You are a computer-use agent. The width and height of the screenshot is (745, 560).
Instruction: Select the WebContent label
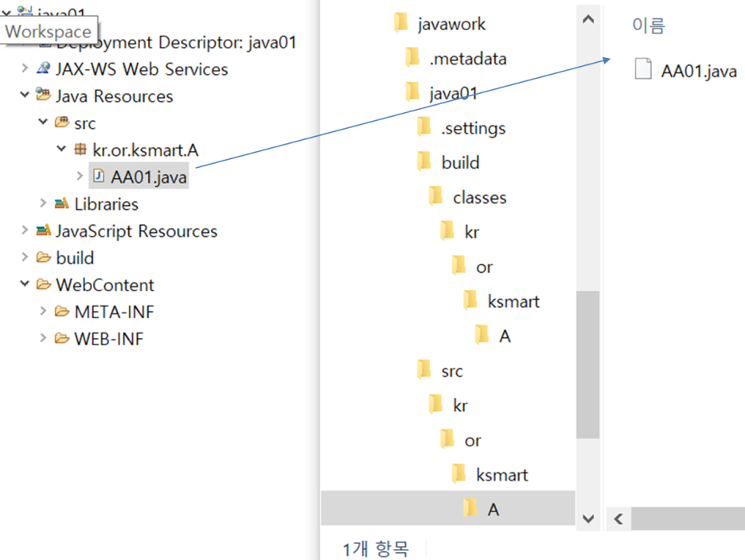click(x=105, y=285)
